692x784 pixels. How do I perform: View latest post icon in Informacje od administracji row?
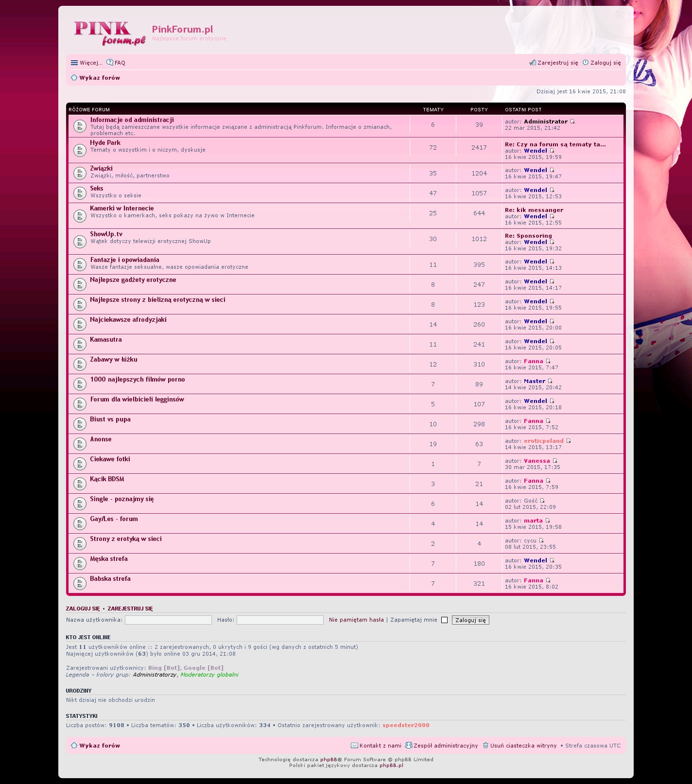(x=572, y=122)
